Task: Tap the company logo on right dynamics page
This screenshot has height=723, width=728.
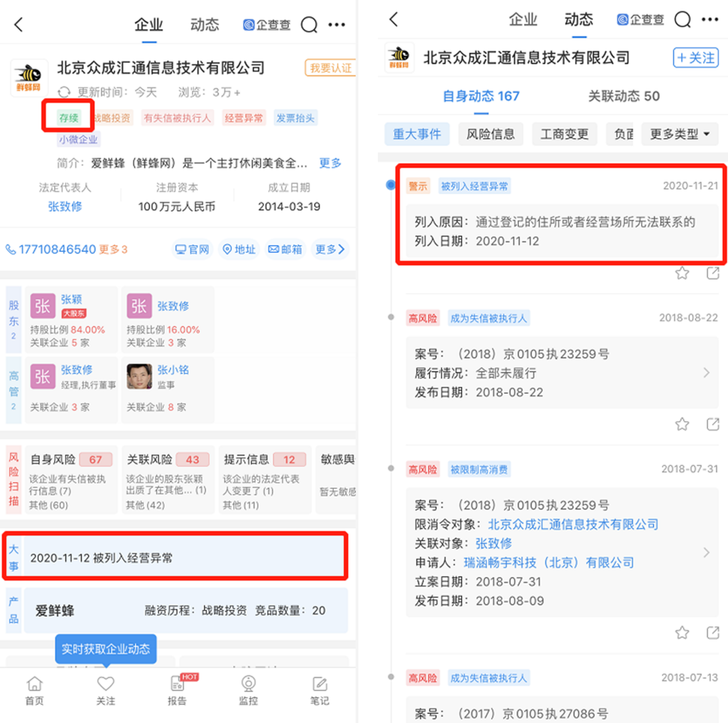Action: tap(400, 58)
